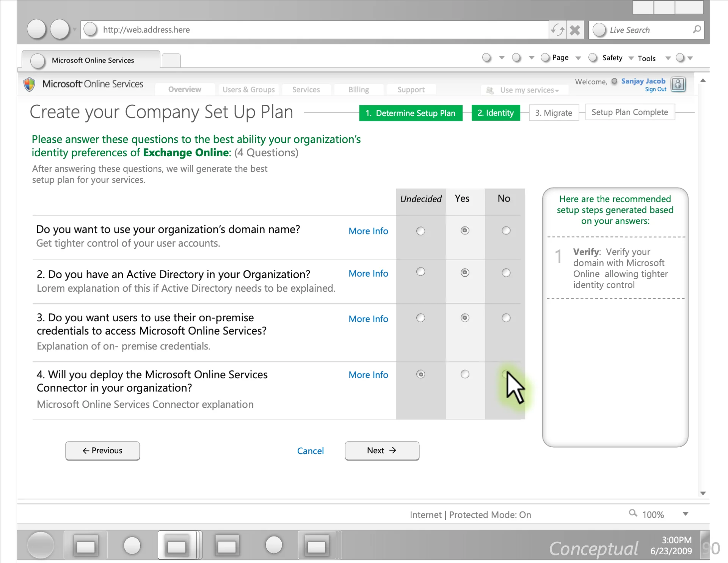Go to the Services navigation tab

[x=306, y=90]
